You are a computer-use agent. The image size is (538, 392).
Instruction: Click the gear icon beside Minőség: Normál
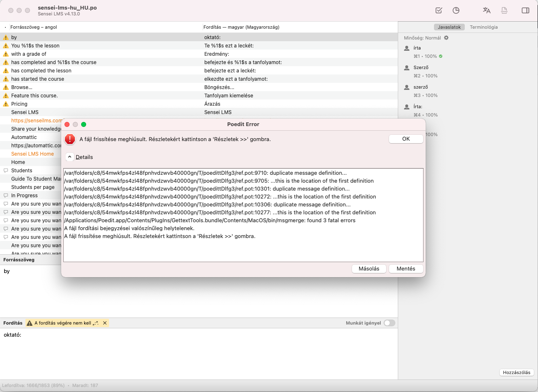click(x=446, y=37)
